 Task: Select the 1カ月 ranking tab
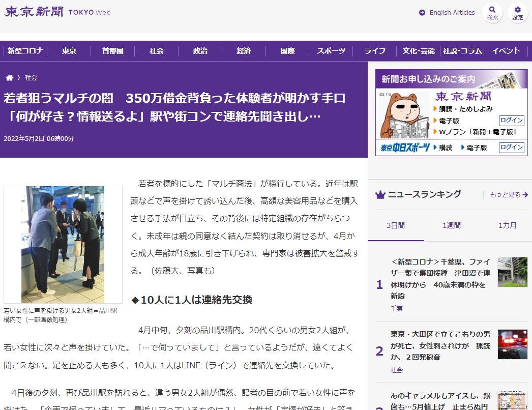(x=507, y=225)
